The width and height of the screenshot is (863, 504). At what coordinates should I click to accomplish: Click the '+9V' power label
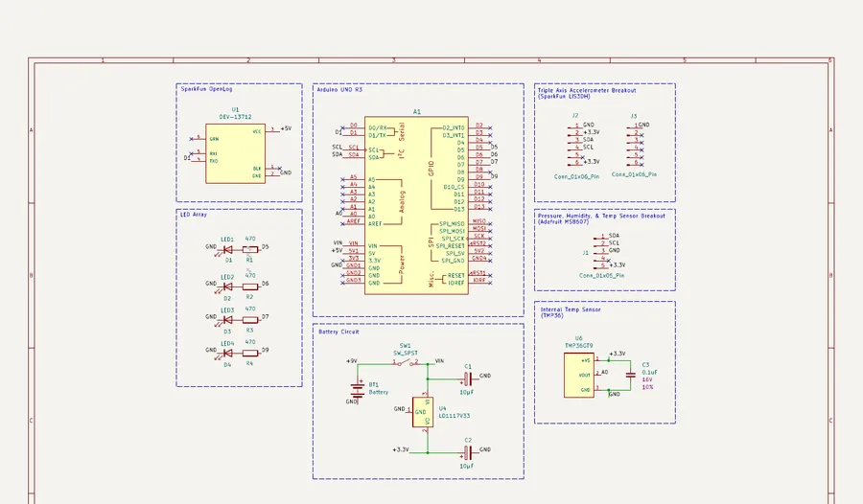351,361
